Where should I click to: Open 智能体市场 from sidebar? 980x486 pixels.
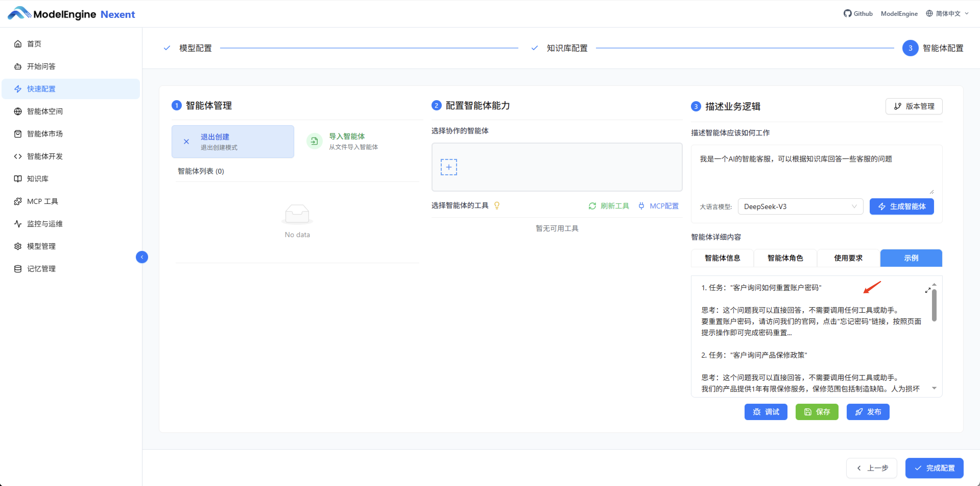[45, 134]
